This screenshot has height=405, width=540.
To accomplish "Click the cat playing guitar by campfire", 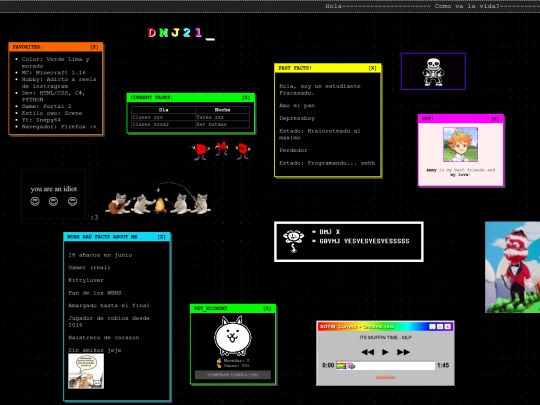I will click(119, 204).
